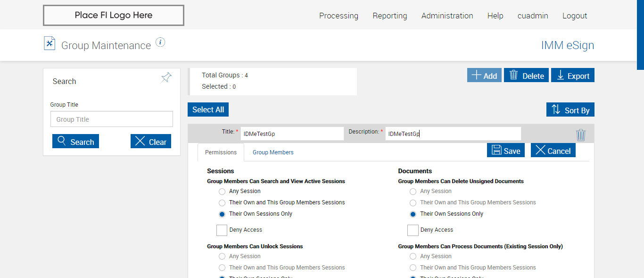Switch to the Group Members tab

tap(273, 152)
